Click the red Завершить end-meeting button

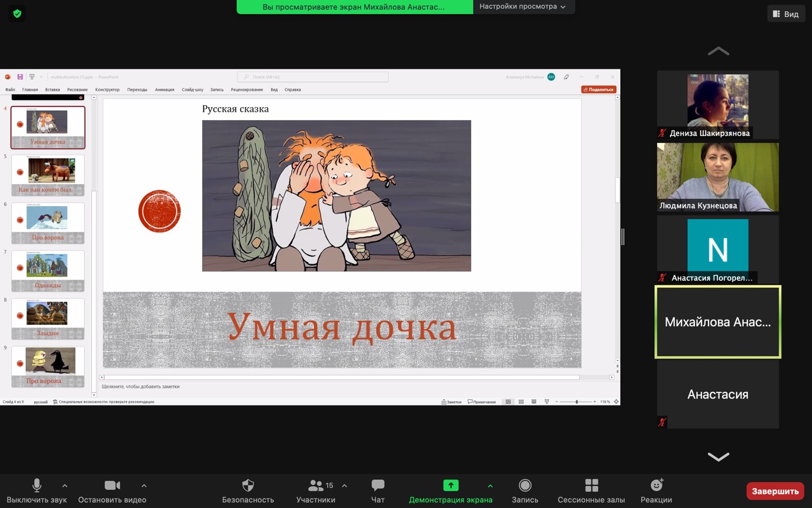(775, 491)
